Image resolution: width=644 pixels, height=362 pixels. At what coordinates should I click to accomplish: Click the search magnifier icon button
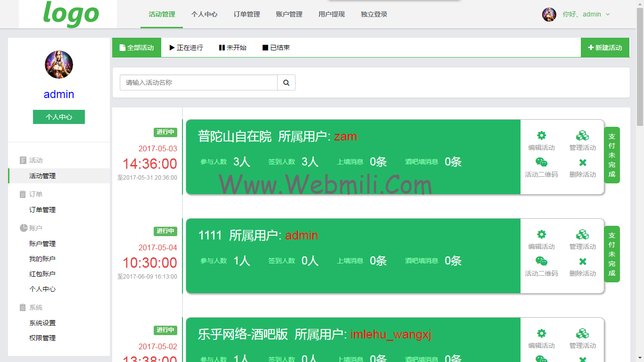coord(286,82)
